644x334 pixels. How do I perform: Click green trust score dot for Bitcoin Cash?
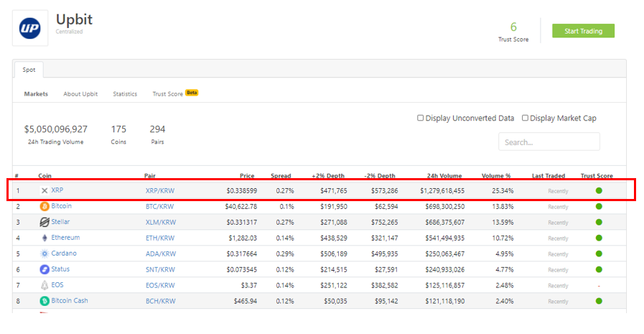coord(599,301)
